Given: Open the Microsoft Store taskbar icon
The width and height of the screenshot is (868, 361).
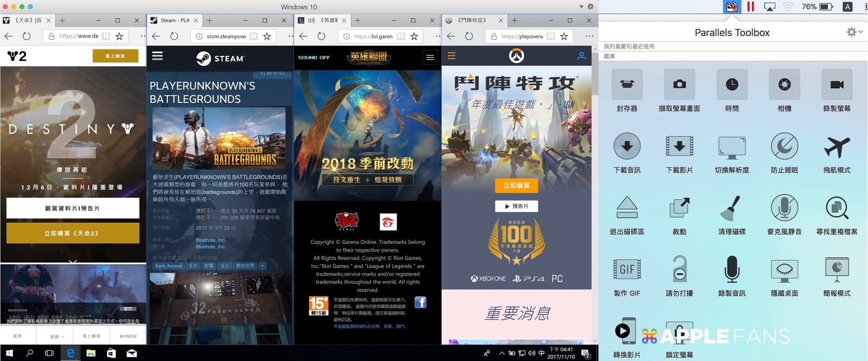Looking at the screenshot, I should click(x=111, y=353).
